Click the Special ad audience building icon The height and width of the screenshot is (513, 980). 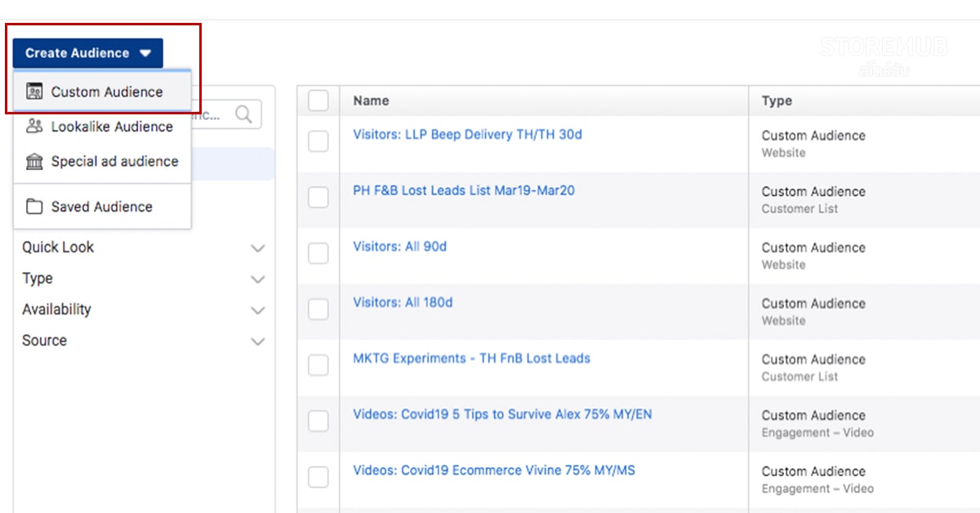click(34, 162)
